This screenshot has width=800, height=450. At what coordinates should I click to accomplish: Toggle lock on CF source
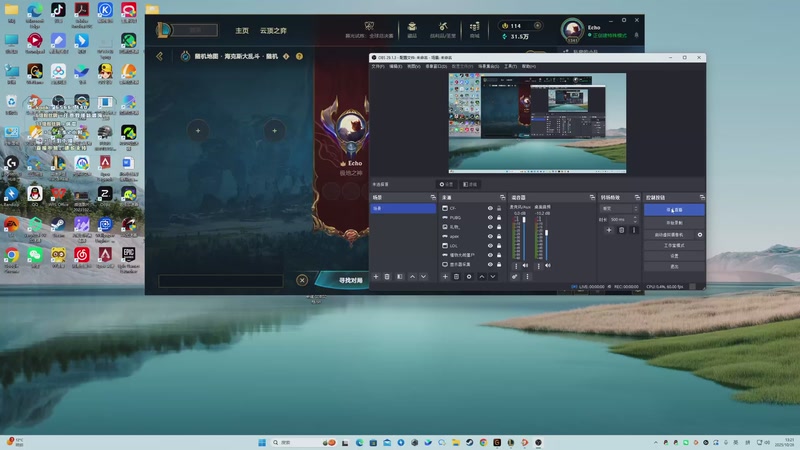point(499,208)
